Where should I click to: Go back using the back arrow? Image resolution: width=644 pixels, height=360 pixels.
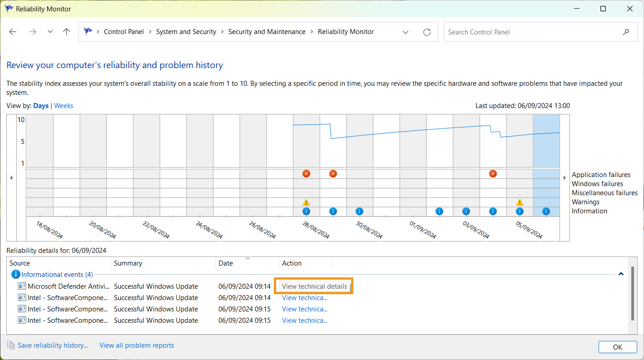pos(13,32)
